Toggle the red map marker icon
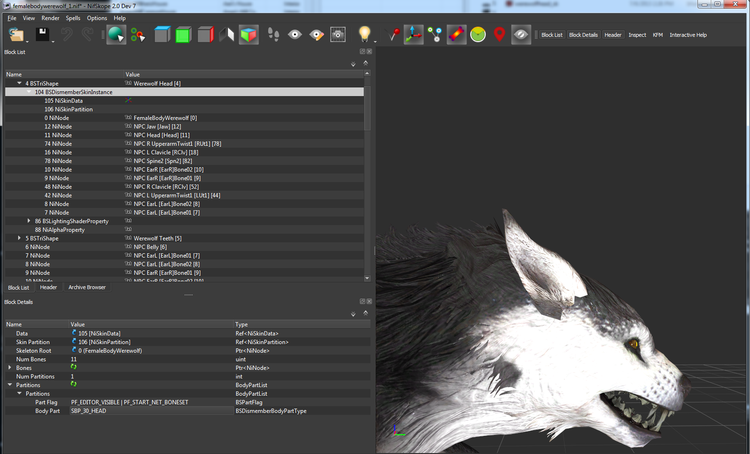Image resolution: width=750 pixels, height=454 pixels. 499,34
